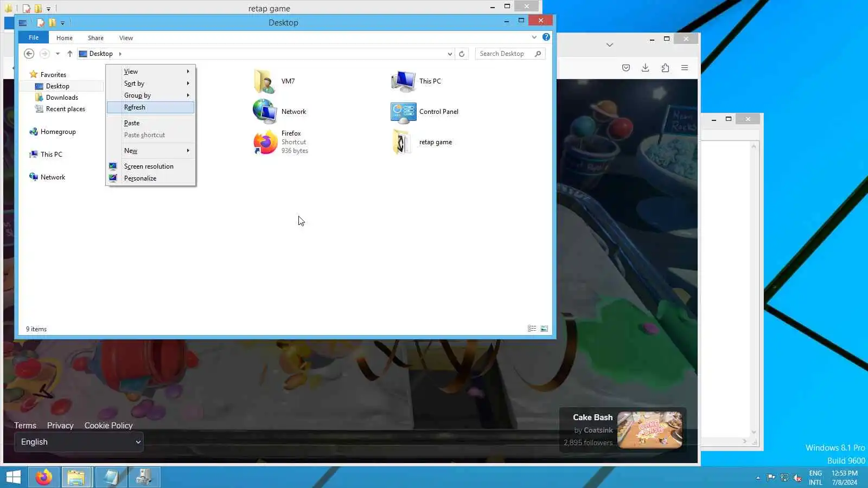The width and height of the screenshot is (868, 488).
Task: Open the Cake Bash title link
Action: (x=593, y=418)
